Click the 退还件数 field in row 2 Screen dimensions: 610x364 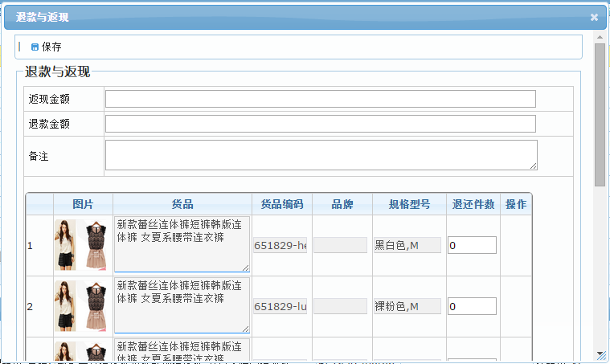point(472,306)
